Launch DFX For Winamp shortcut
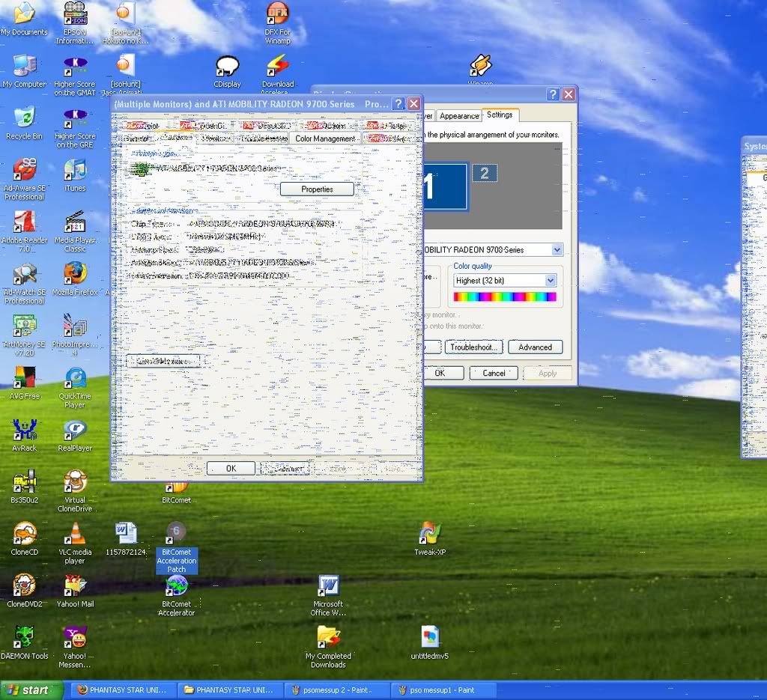This screenshot has width=767, height=700. point(277,23)
